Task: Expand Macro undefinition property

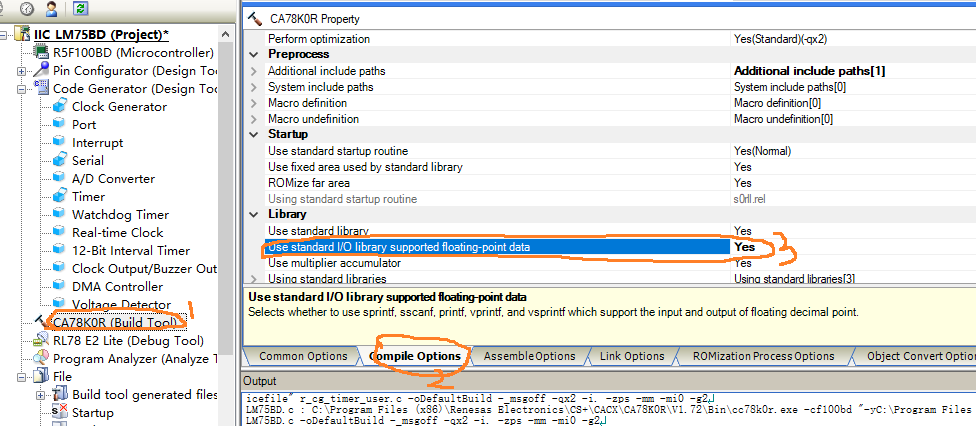Action: tap(253, 119)
